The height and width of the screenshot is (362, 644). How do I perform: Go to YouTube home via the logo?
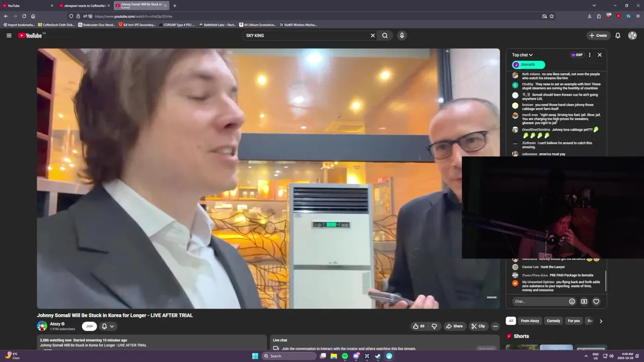tap(30, 35)
